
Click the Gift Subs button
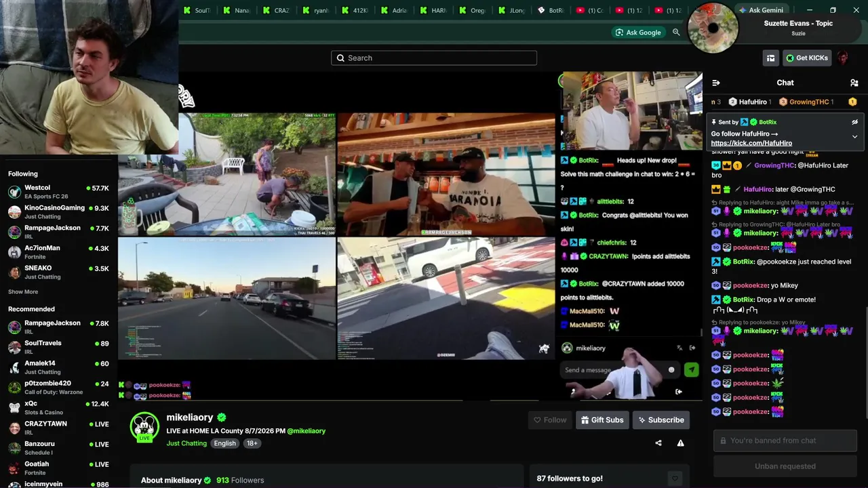coord(601,420)
